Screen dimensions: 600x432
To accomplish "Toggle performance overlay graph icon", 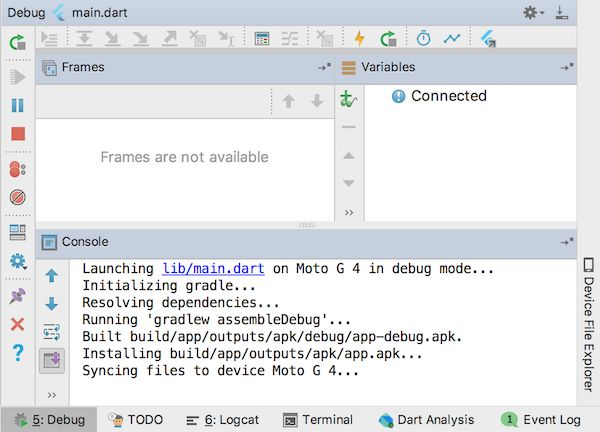I will pos(452,38).
